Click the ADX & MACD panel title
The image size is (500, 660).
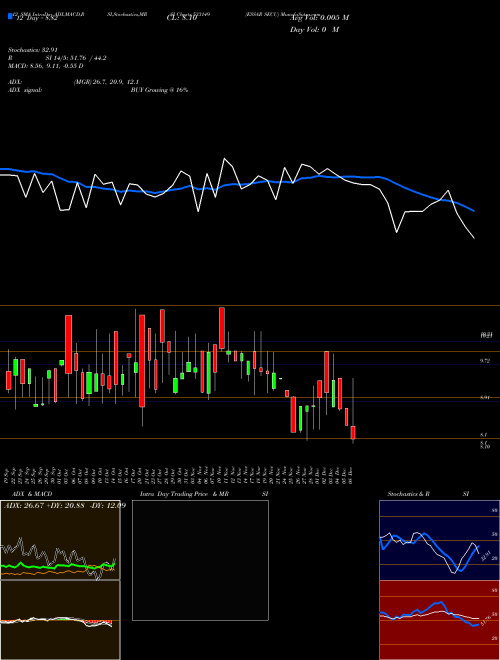click(32, 494)
